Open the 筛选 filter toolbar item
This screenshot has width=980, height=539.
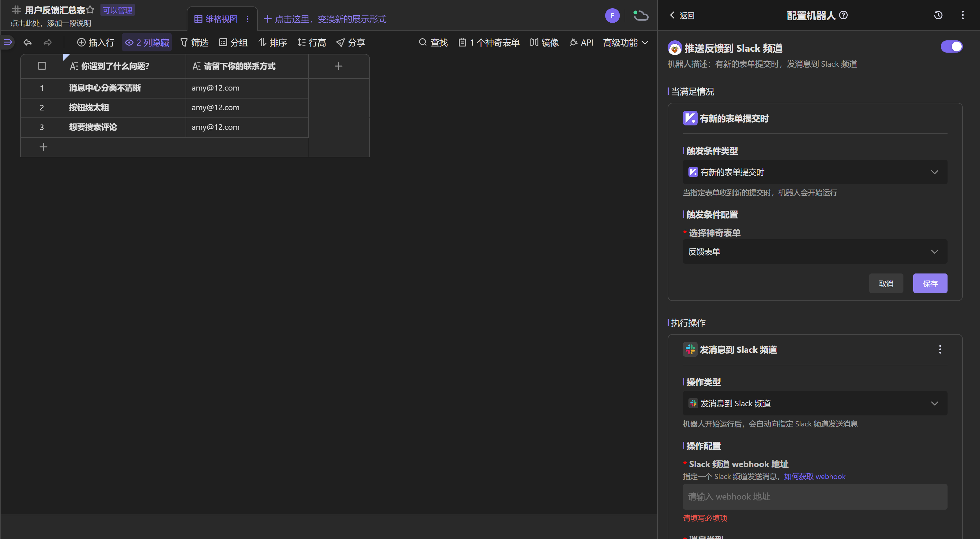[x=194, y=42]
